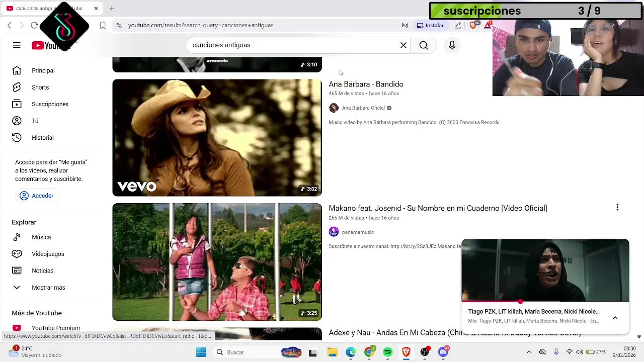Click the microphone tray indicator
The width and height of the screenshot is (644, 362).
tap(556, 352)
